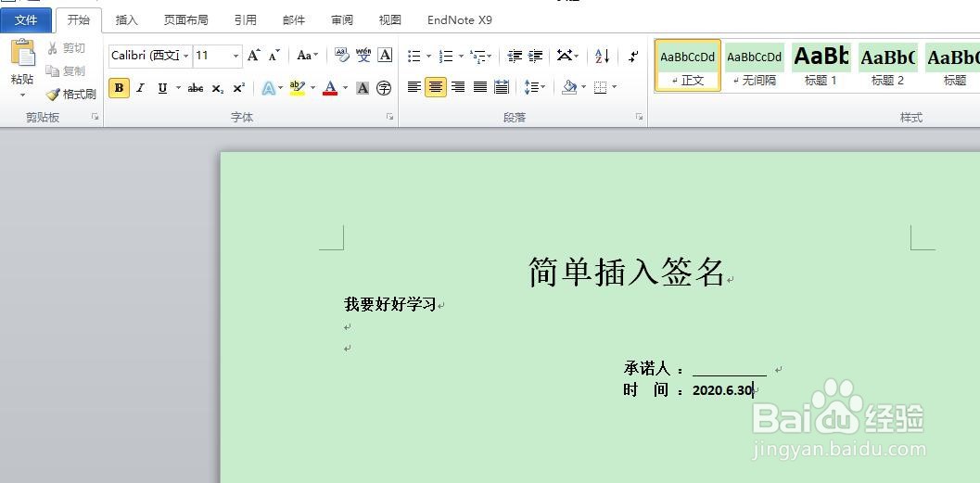Click the Sort (A-Z) icon
Screen dimensions: 980x483
pos(602,56)
